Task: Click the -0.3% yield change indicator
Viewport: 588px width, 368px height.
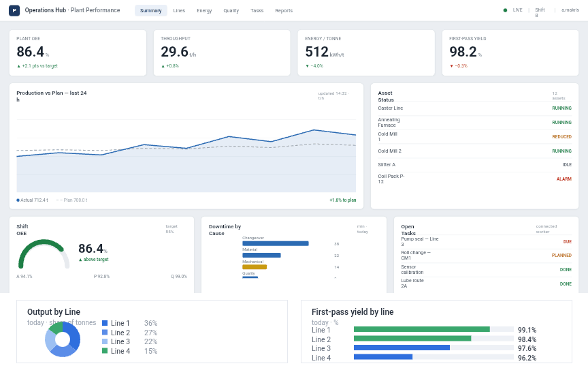Action: [x=458, y=65]
